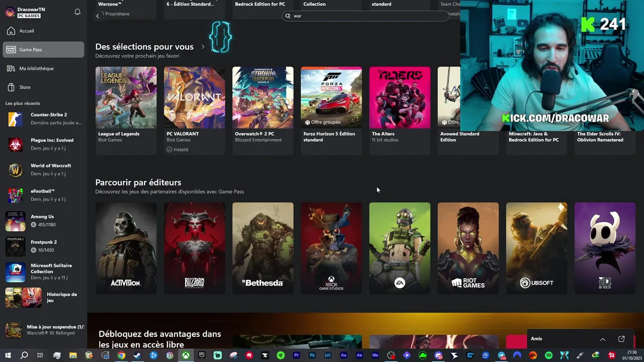
Task: Open the Forza Horizon 5 Édition standard card
Action: tap(331, 111)
